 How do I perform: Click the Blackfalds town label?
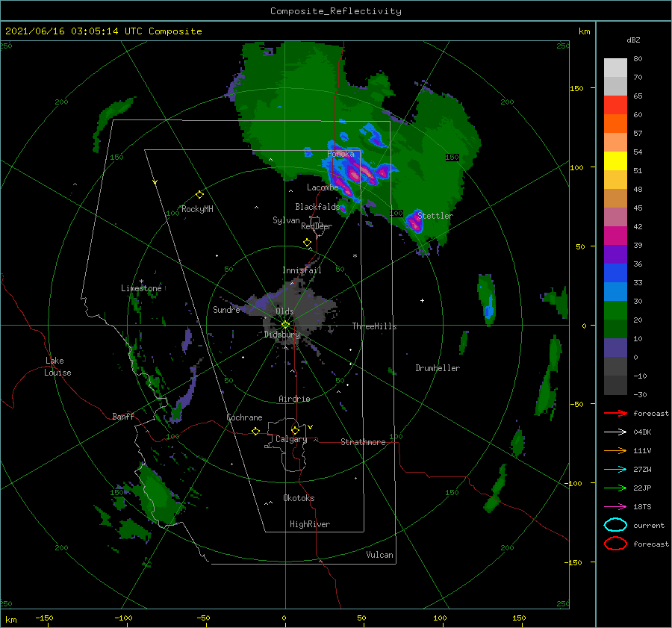(x=317, y=207)
